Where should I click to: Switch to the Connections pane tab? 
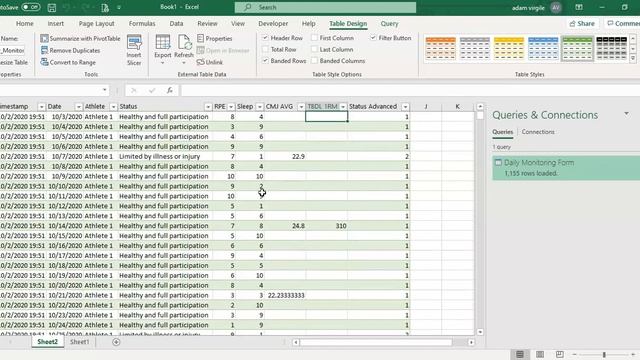(538, 132)
